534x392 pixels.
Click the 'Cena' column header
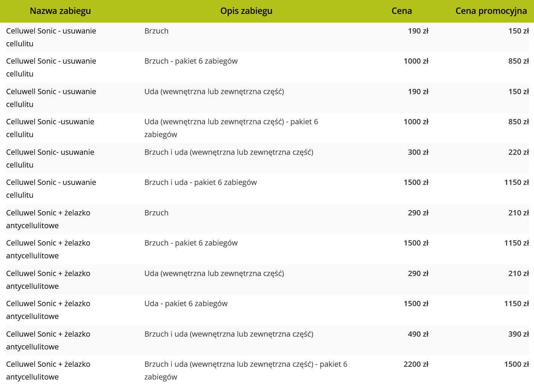(x=402, y=11)
